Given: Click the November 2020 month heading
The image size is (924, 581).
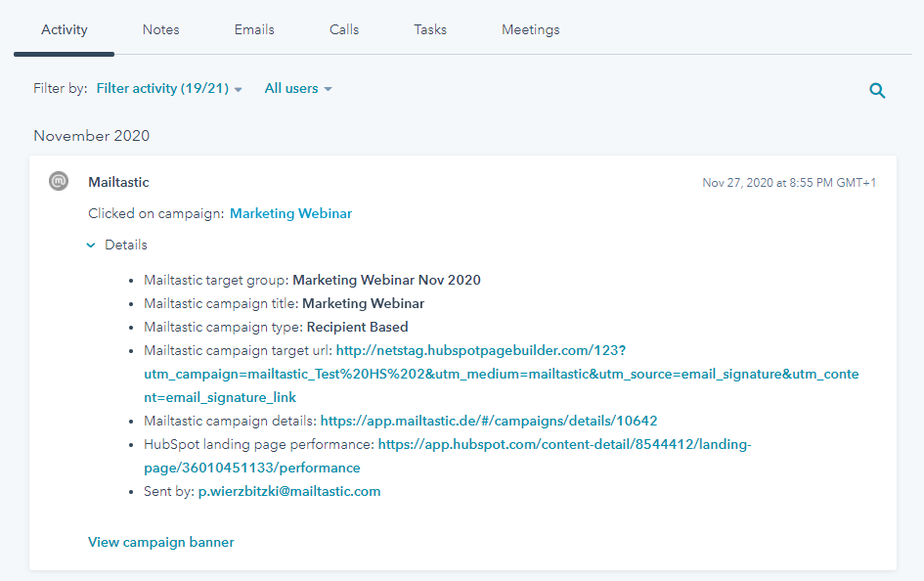Looking at the screenshot, I should click(x=91, y=136).
